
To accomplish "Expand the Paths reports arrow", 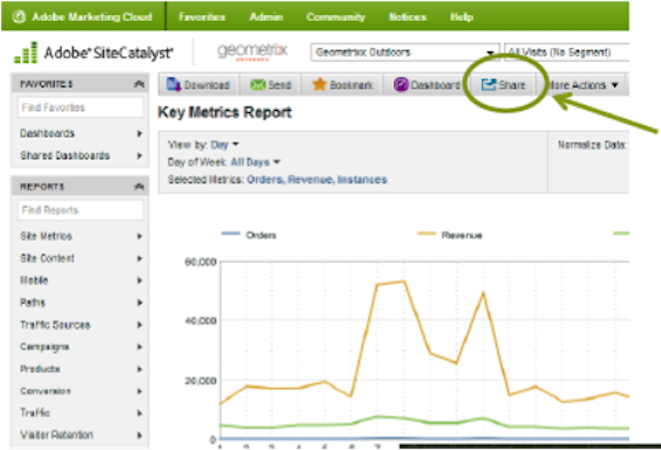I will point(140,302).
